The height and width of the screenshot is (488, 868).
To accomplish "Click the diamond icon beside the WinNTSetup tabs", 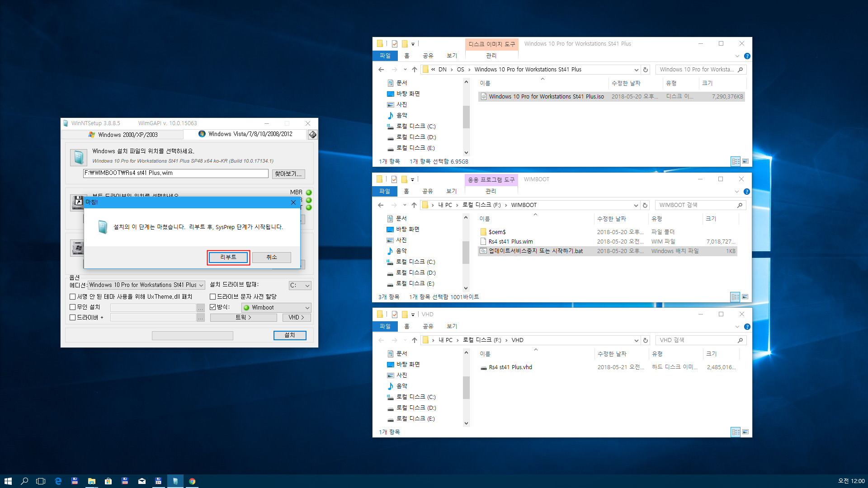I will point(312,135).
